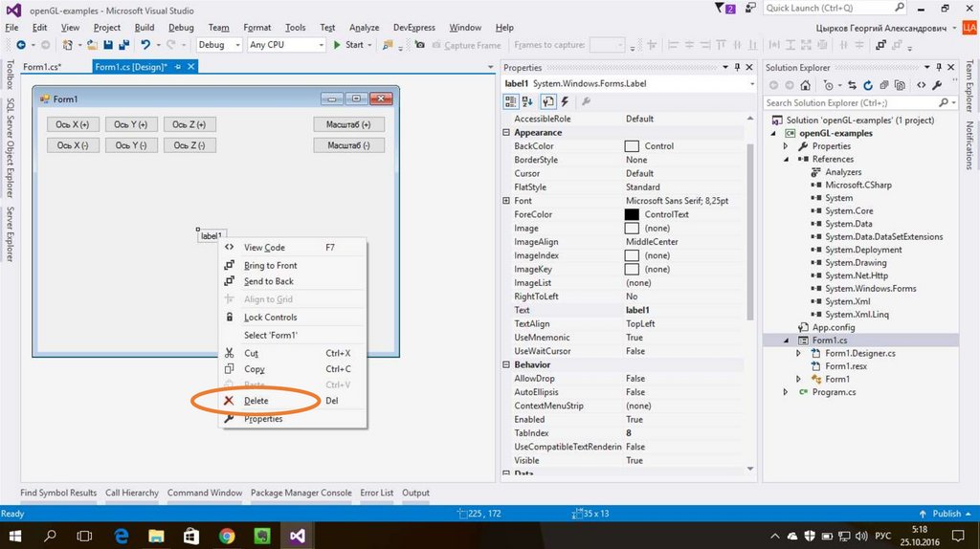This screenshot has height=549, width=980.
Task: Click the Undo arrow in toolbar
Action: click(x=145, y=45)
